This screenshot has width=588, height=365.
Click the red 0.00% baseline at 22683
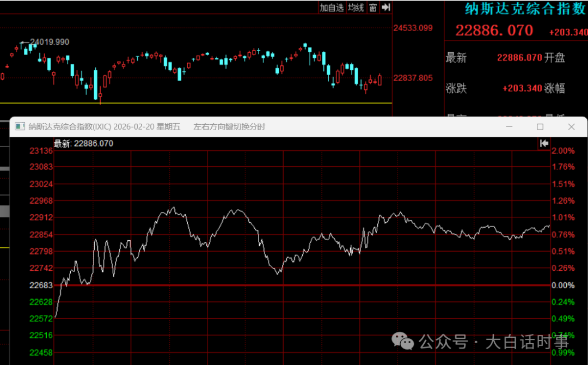pyautogui.click(x=302, y=285)
